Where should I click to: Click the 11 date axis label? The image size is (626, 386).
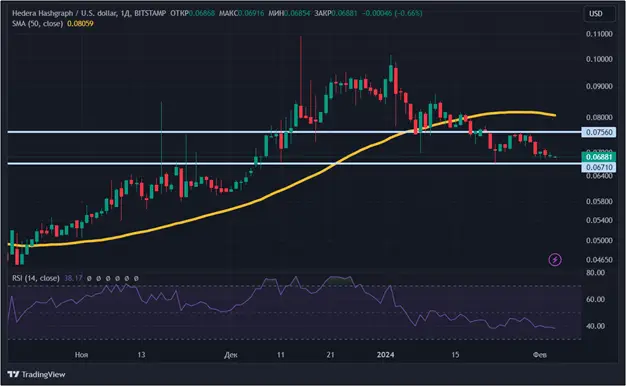click(281, 355)
